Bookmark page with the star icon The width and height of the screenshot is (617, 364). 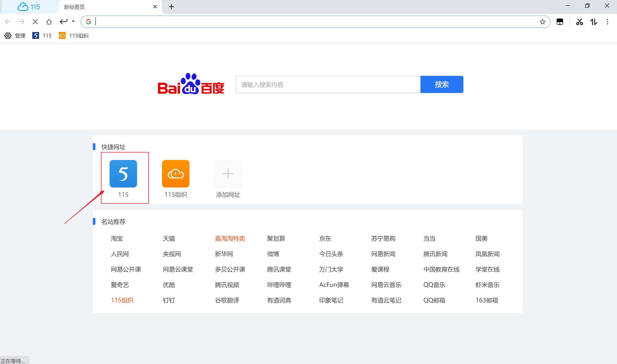pyautogui.click(x=542, y=22)
